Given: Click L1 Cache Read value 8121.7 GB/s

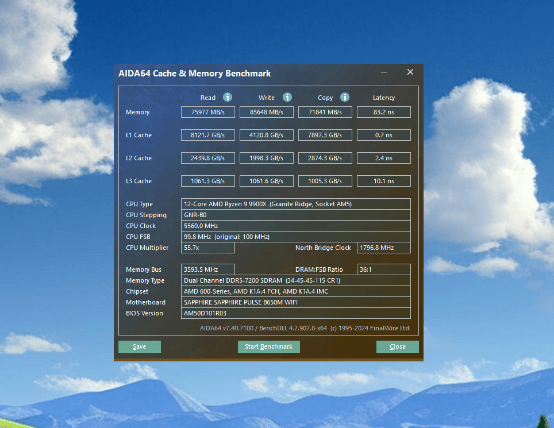Looking at the screenshot, I should point(208,135).
